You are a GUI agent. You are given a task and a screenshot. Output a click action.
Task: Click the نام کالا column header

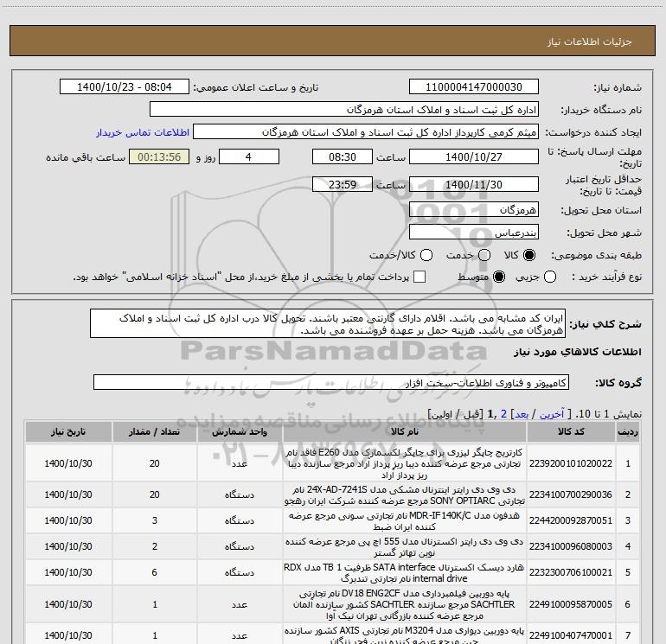(405, 431)
